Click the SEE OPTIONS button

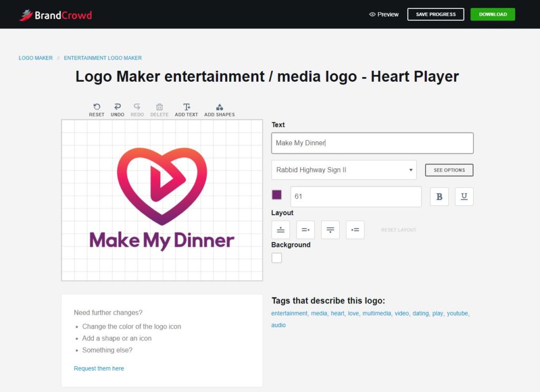point(449,170)
